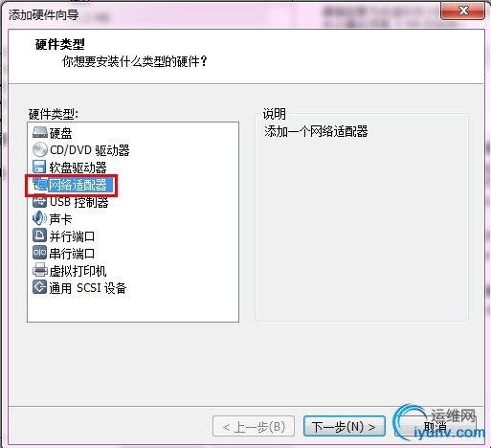Click the 网络适配器 network adapter icon

click(x=40, y=185)
